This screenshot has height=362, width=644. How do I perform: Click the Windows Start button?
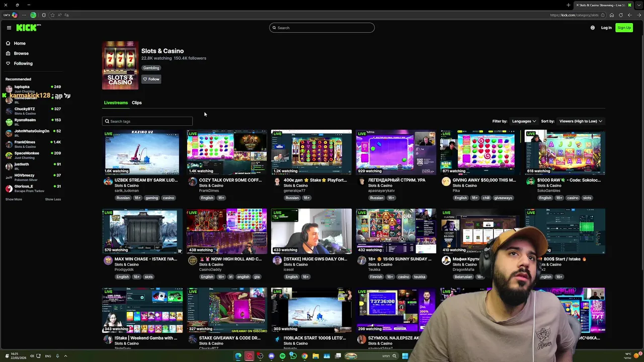point(405,356)
